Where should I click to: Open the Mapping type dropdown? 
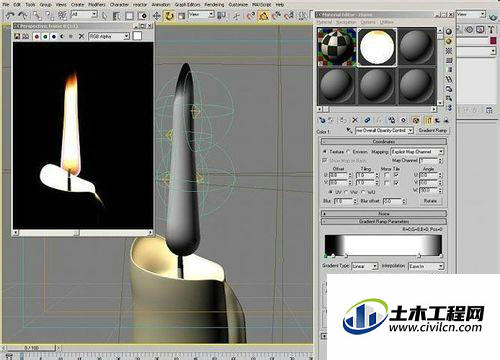tap(417, 152)
